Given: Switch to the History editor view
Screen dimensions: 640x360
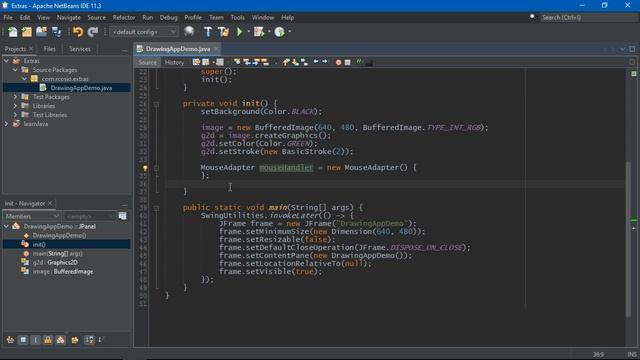Looking at the screenshot, I should click(174, 62).
